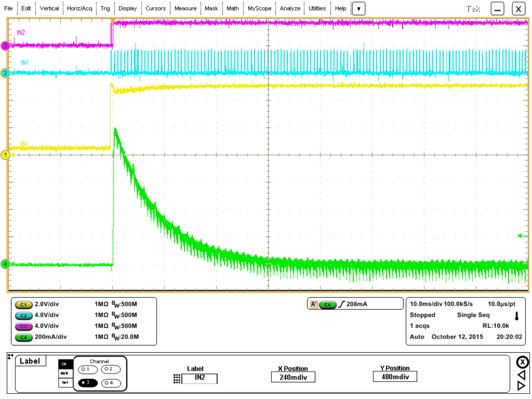This screenshot has height=399, width=532.
Task: Select Channel 1 radio button
Action: point(88,369)
